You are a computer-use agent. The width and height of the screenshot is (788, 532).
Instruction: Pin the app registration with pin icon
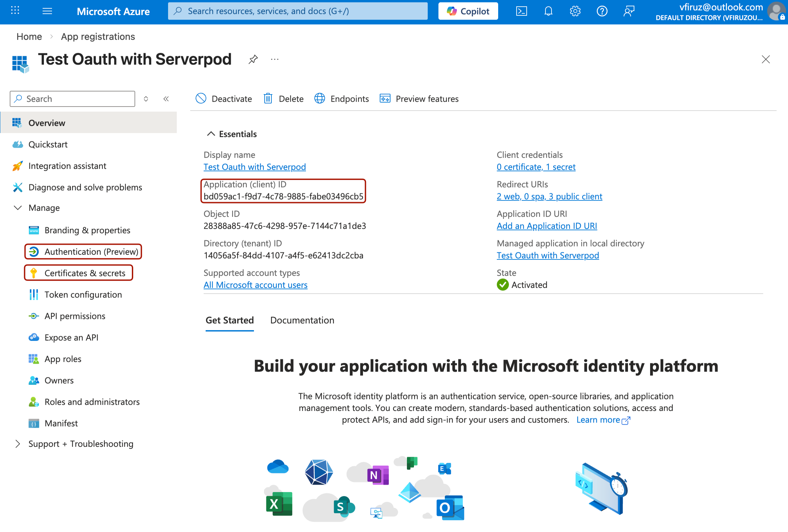pyautogui.click(x=253, y=60)
